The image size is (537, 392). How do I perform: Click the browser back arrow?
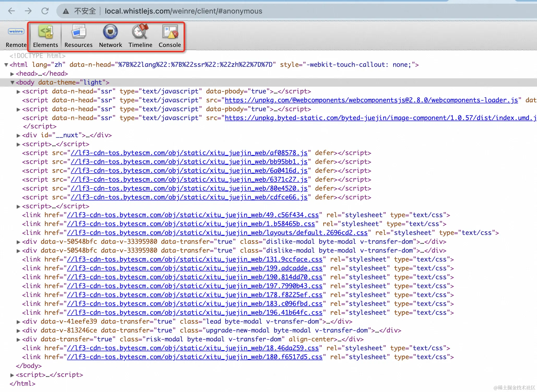(x=11, y=11)
